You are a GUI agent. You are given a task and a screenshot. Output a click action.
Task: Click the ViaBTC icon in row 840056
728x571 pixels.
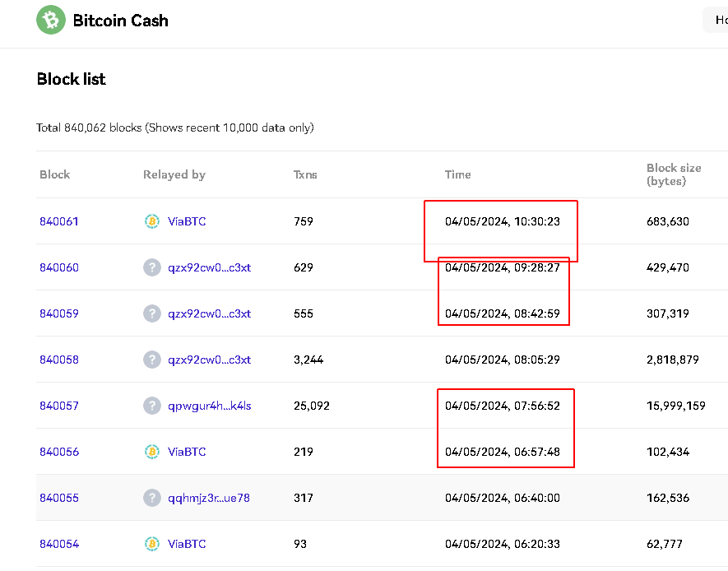click(152, 452)
